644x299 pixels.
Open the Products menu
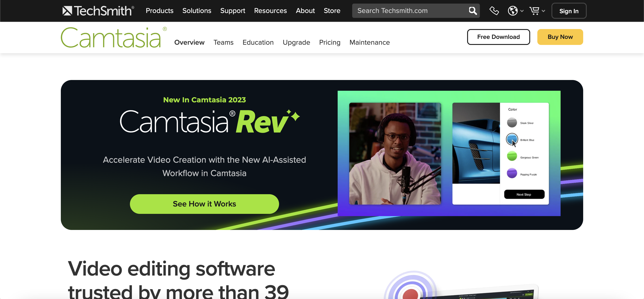[159, 11]
